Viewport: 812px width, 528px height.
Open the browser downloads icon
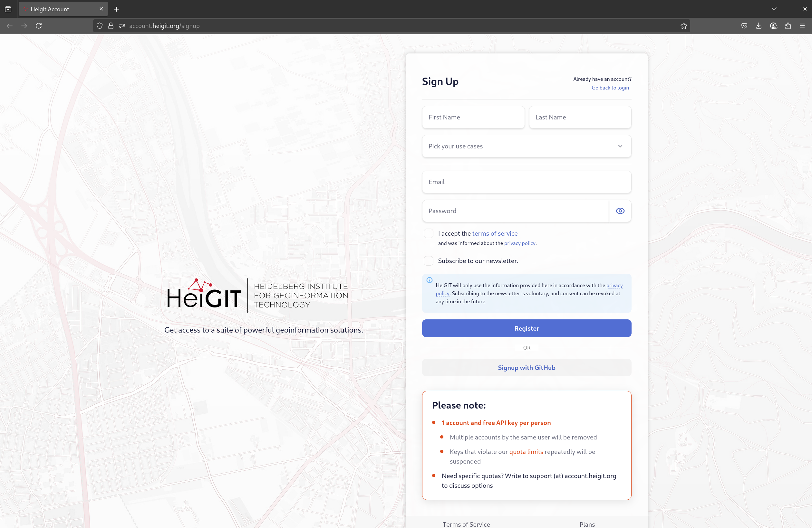[x=759, y=26]
